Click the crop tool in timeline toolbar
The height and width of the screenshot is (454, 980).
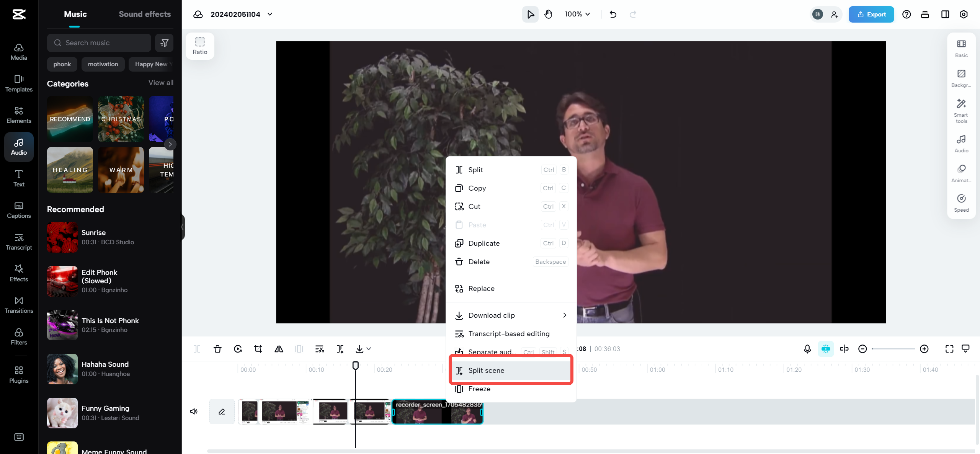258,349
